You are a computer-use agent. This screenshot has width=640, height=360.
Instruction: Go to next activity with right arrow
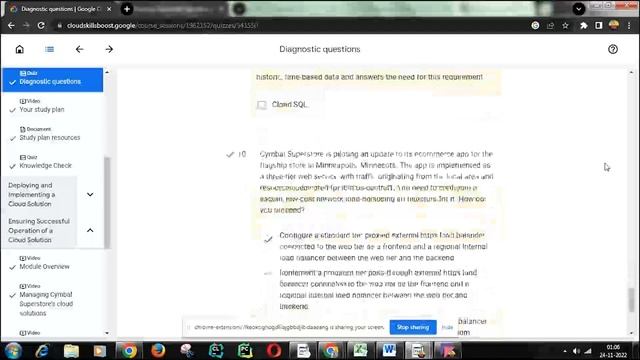(109, 49)
